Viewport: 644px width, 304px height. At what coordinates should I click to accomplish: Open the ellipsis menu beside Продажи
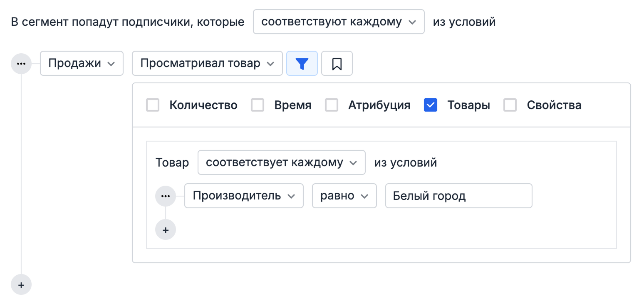click(x=21, y=63)
